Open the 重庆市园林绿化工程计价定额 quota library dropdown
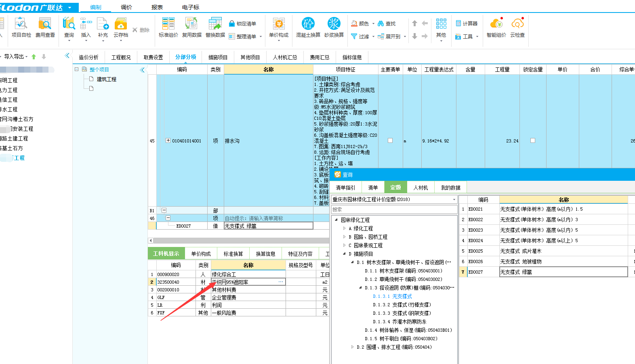The height and width of the screenshot is (364, 635). point(454,199)
